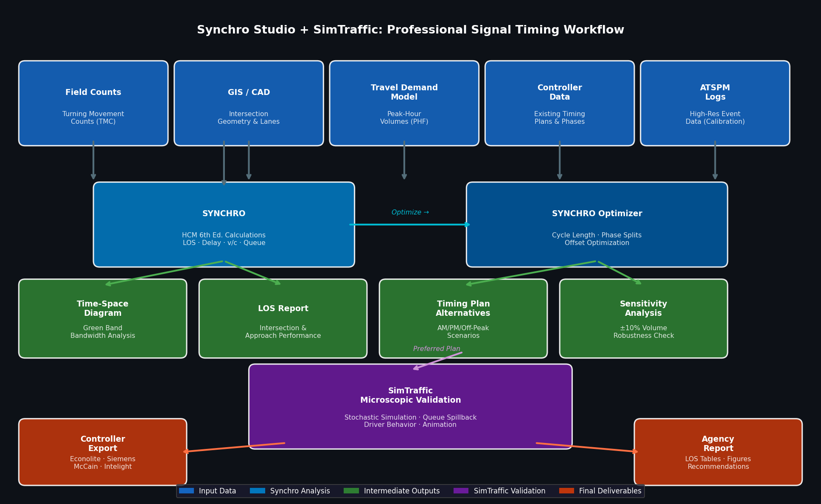
Task: Click 'Peak-Hour Volumes (PHF)' text
Action: tap(404, 118)
